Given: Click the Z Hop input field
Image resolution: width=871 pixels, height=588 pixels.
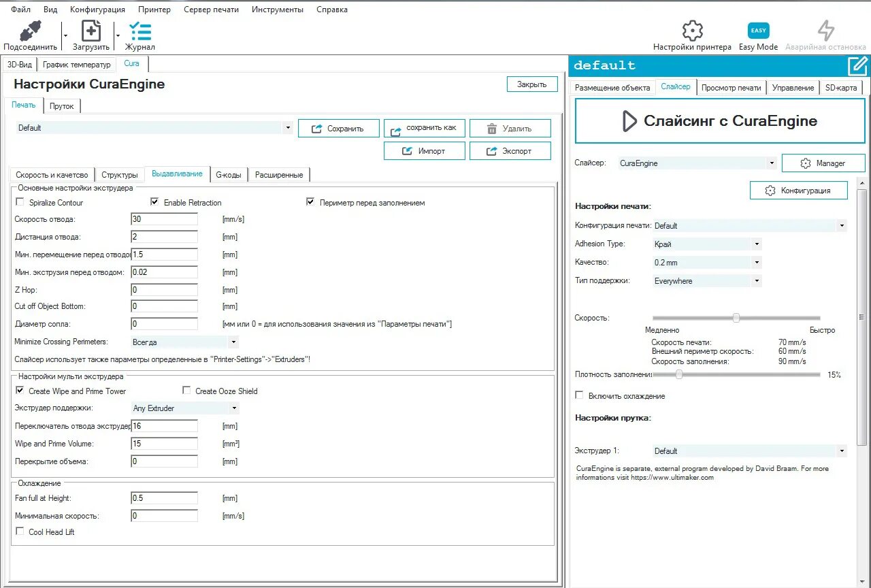Looking at the screenshot, I should click(164, 289).
